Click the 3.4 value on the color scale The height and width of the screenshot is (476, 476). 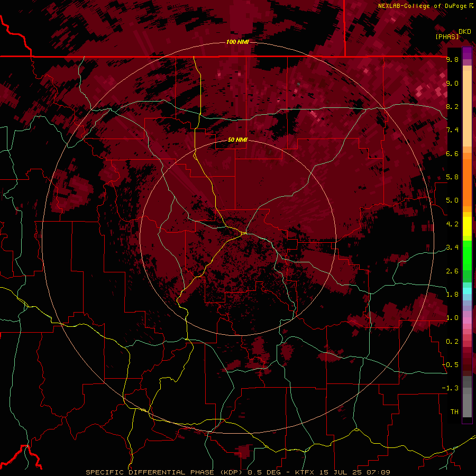(452, 248)
